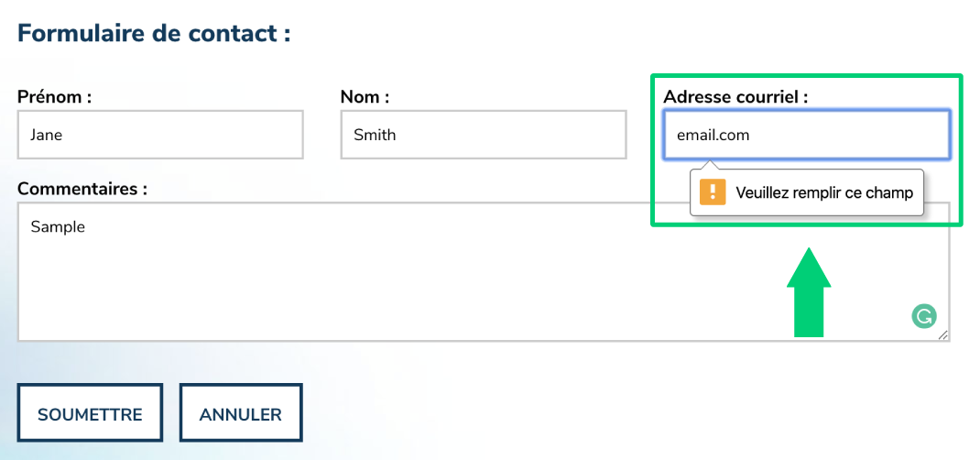Click the word Smith in the Nom field
The image size is (980, 460).
375,135
